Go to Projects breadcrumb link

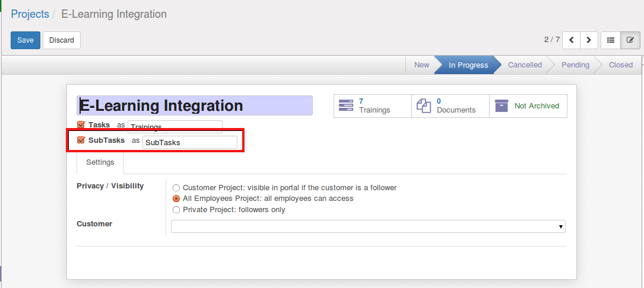tap(30, 14)
